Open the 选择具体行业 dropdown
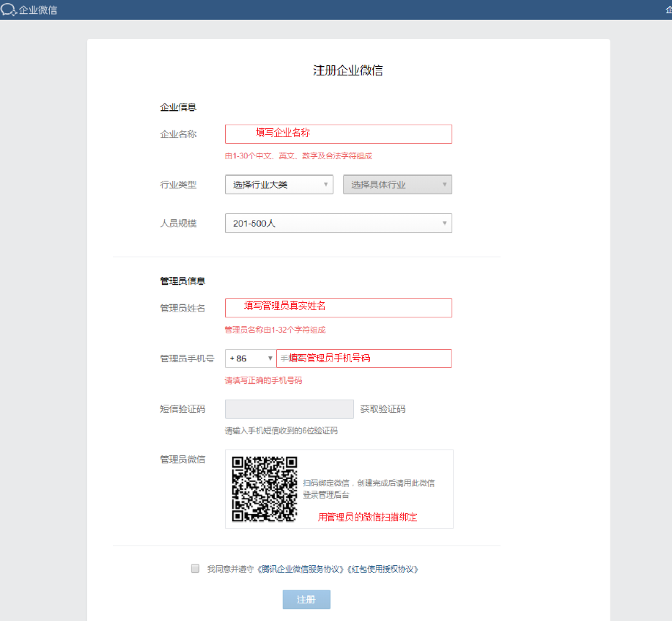Viewport: 672px width, 621px height. point(397,185)
